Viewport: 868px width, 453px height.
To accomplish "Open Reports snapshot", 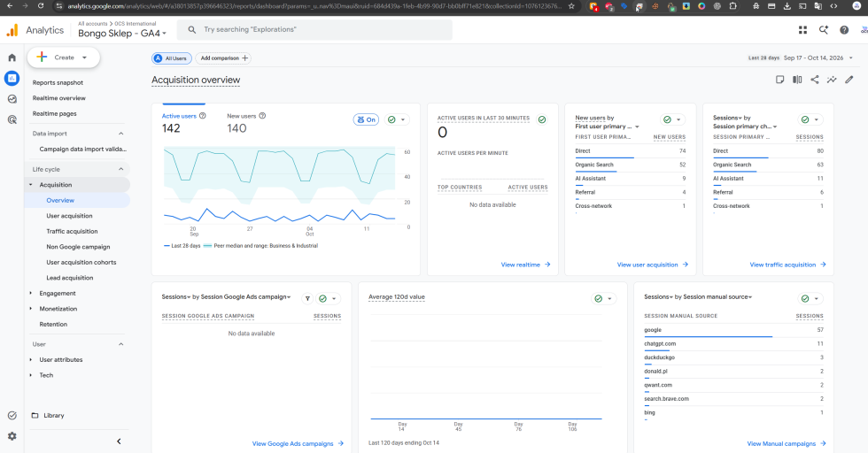I will pos(58,82).
